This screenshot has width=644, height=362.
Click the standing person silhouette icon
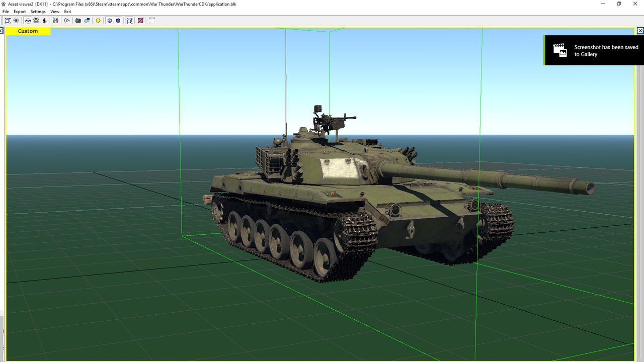point(44,21)
